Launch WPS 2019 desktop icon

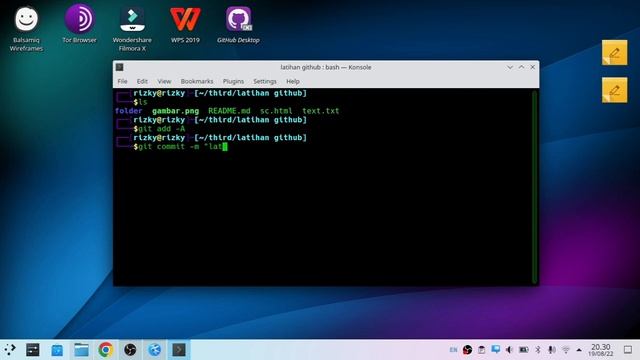[x=185, y=24]
